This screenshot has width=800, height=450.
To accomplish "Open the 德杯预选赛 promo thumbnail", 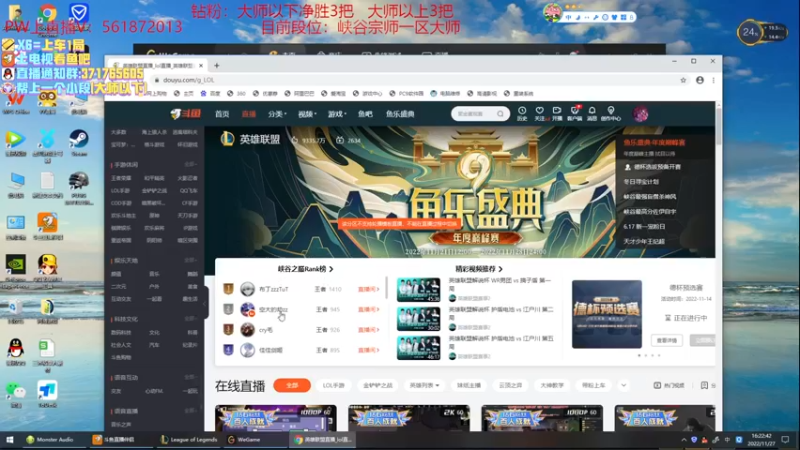I will point(607,314).
